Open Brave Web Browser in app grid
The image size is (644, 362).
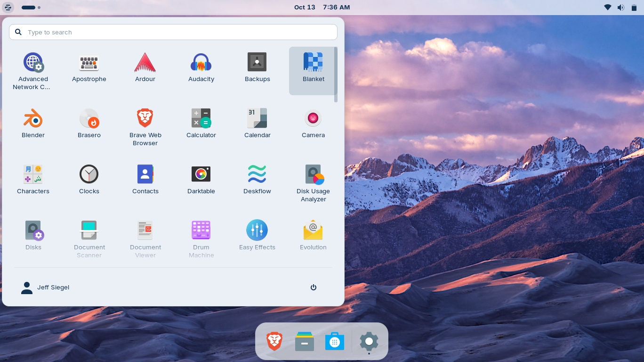145,127
